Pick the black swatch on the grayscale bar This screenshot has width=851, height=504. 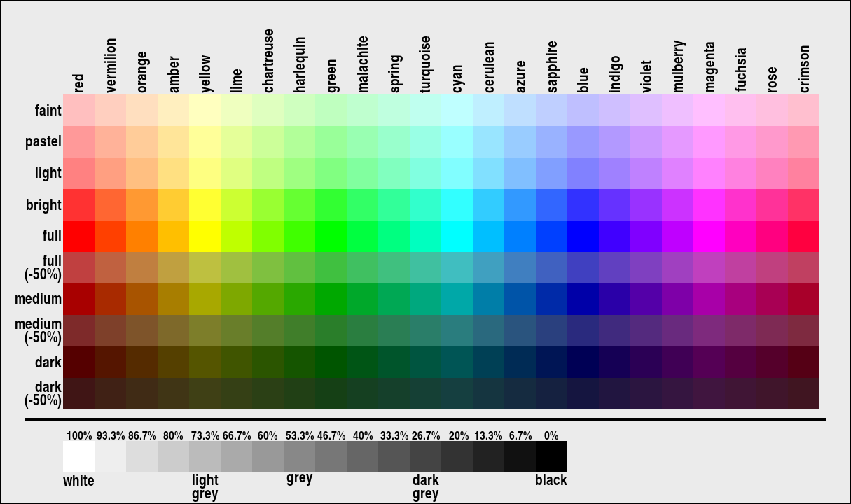[x=551, y=455]
